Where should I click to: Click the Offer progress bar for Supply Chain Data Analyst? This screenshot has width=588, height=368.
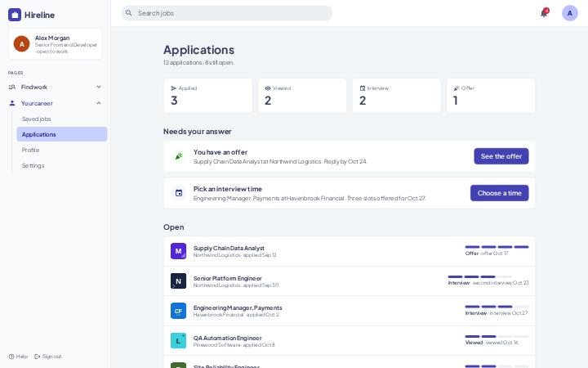pyautogui.click(x=497, y=247)
